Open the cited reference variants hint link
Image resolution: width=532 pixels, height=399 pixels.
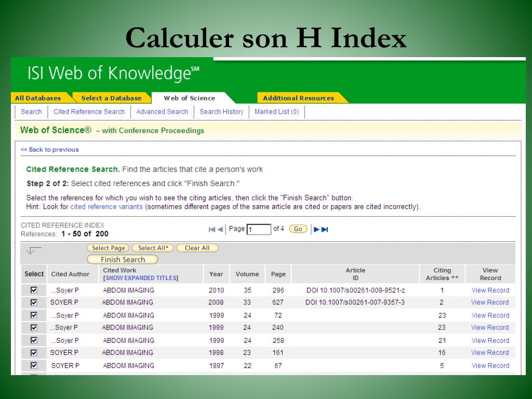[107, 207]
